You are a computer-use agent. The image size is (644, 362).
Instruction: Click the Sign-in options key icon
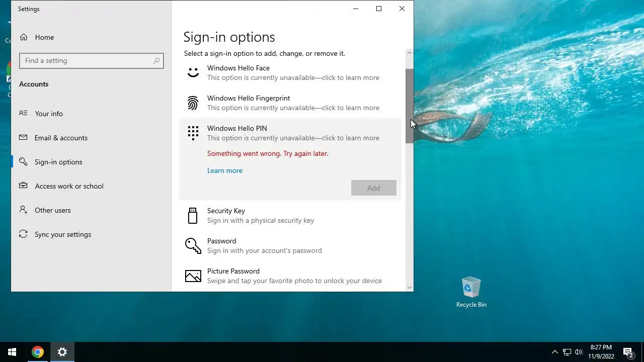[x=23, y=162]
